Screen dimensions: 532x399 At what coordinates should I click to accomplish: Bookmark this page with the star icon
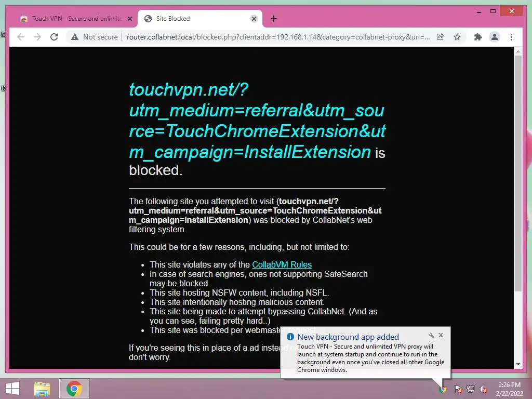click(x=457, y=37)
